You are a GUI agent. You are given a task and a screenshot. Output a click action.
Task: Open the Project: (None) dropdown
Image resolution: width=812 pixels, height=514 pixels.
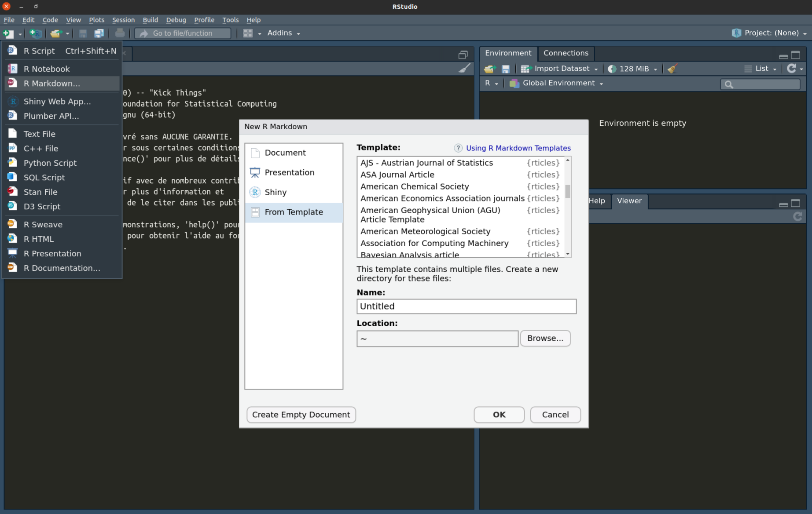pos(770,33)
